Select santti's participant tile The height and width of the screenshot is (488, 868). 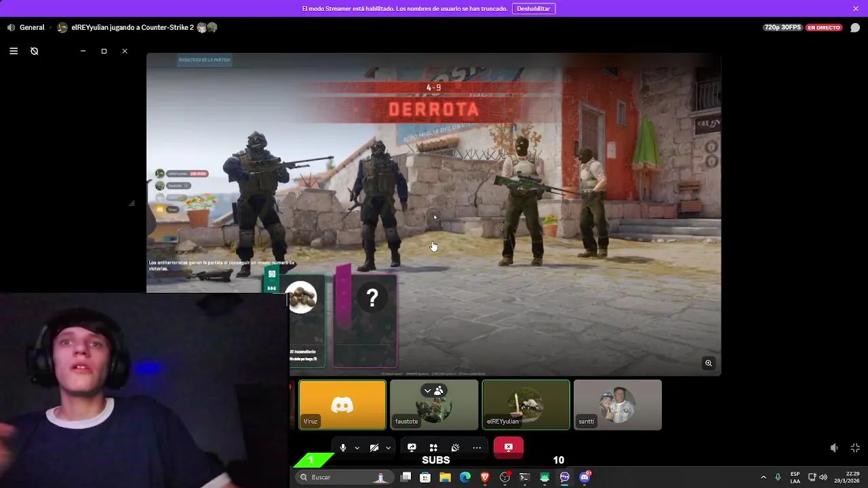618,405
